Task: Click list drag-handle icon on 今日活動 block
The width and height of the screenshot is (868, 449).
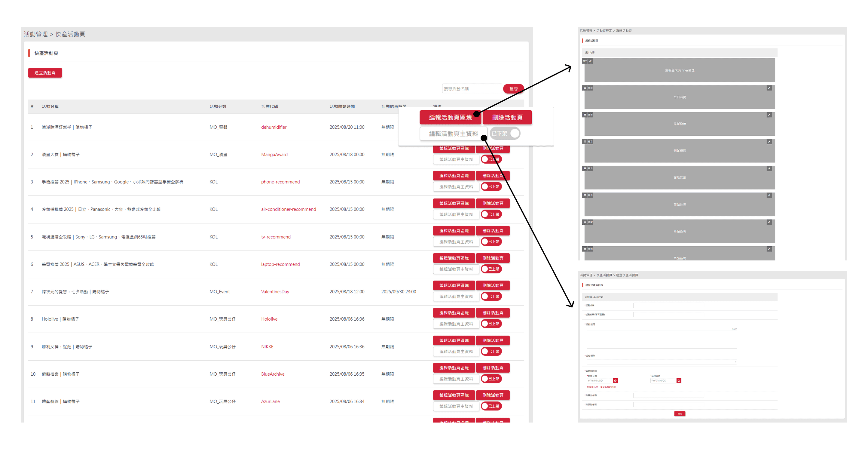Action: coord(585,88)
